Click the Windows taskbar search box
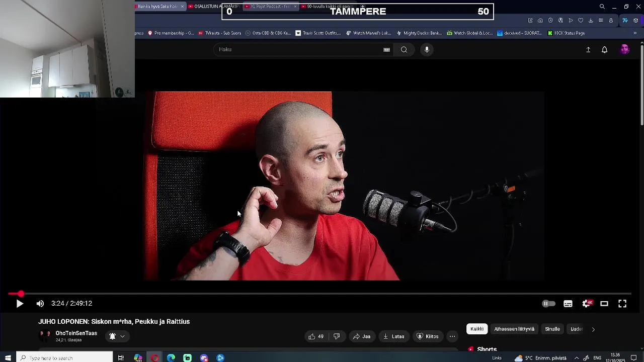 pos(64,358)
